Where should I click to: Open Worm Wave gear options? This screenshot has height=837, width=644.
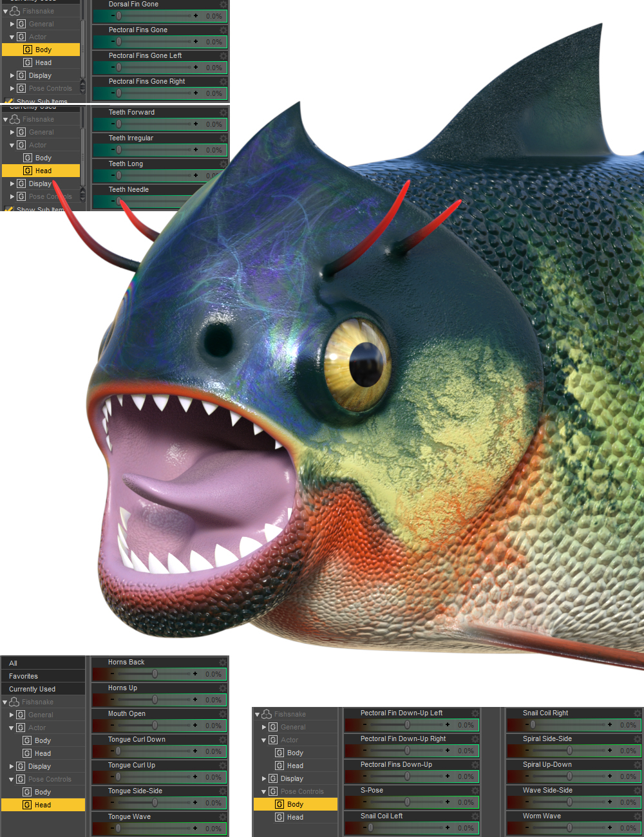point(638,816)
